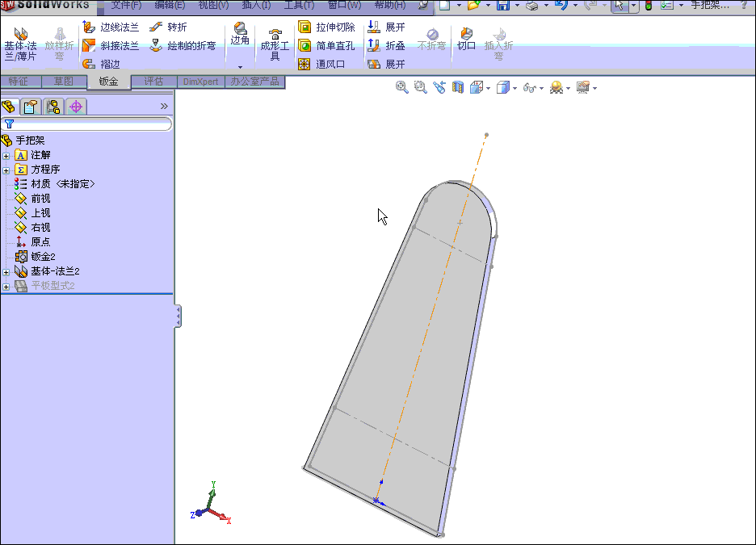Screen dimensions: 756x545
Task: Select the 原点 (Origin) tree item
Action: coord(33,242)
